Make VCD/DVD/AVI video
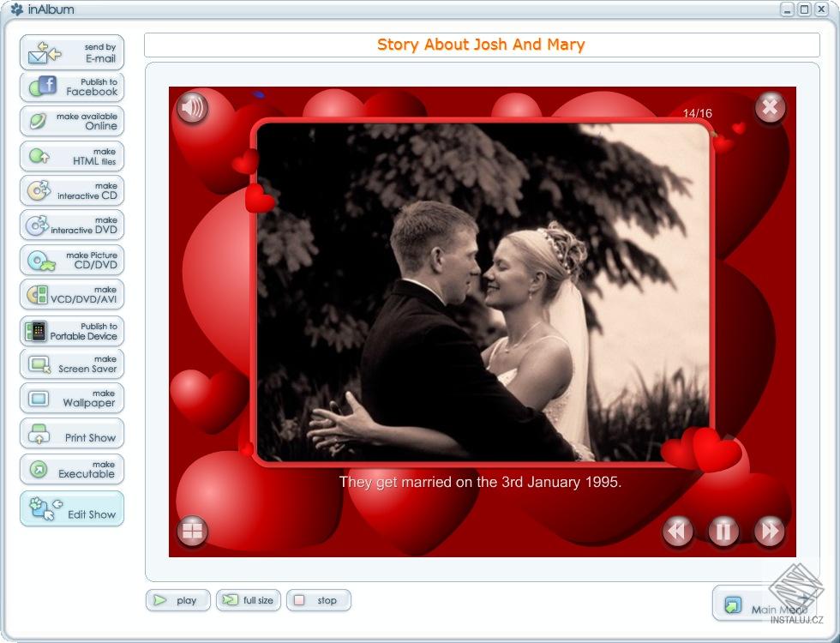The height and width of the screenshot is (643, 840). click(72, 294)
